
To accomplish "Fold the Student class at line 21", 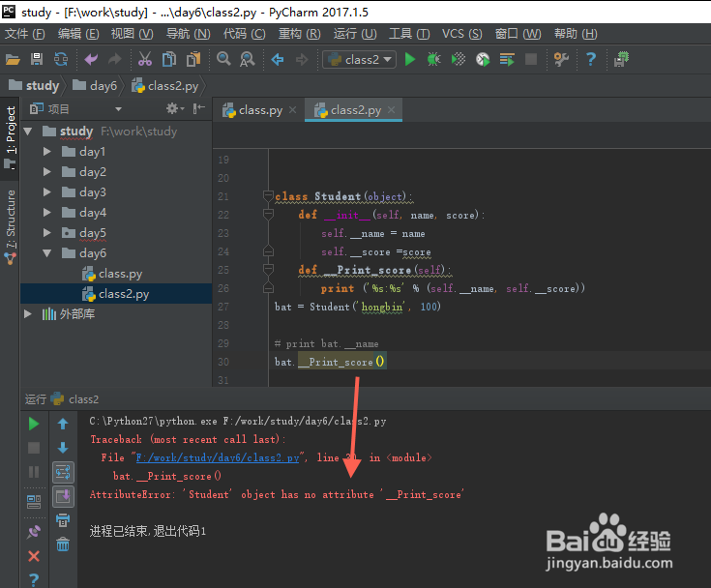I will click(268, 196).
